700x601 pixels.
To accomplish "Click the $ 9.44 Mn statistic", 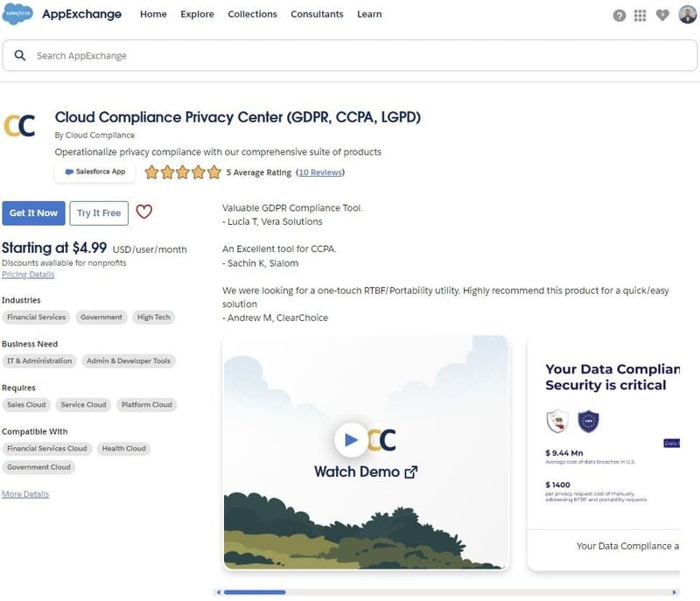I will pyautogui.click(x=564, y=453).
